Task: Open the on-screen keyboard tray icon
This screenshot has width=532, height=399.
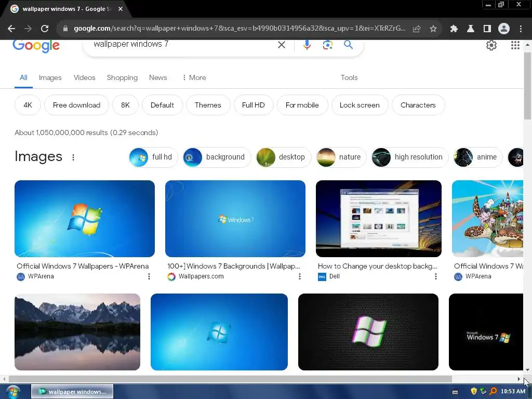Action: tap(455, 392)
